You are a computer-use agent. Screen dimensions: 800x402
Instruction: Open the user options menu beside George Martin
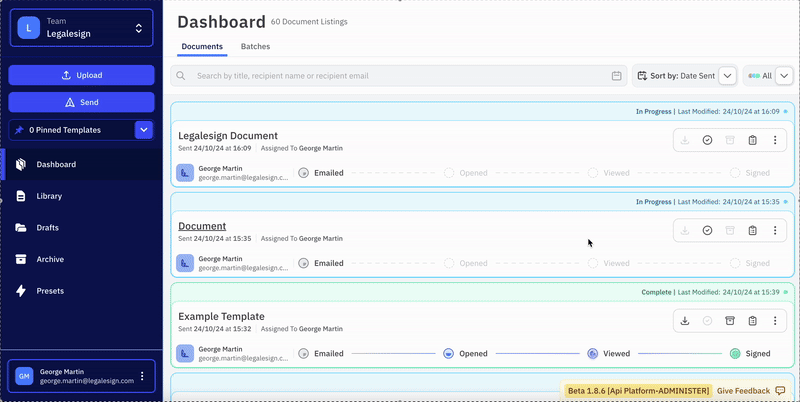[142, 376]
